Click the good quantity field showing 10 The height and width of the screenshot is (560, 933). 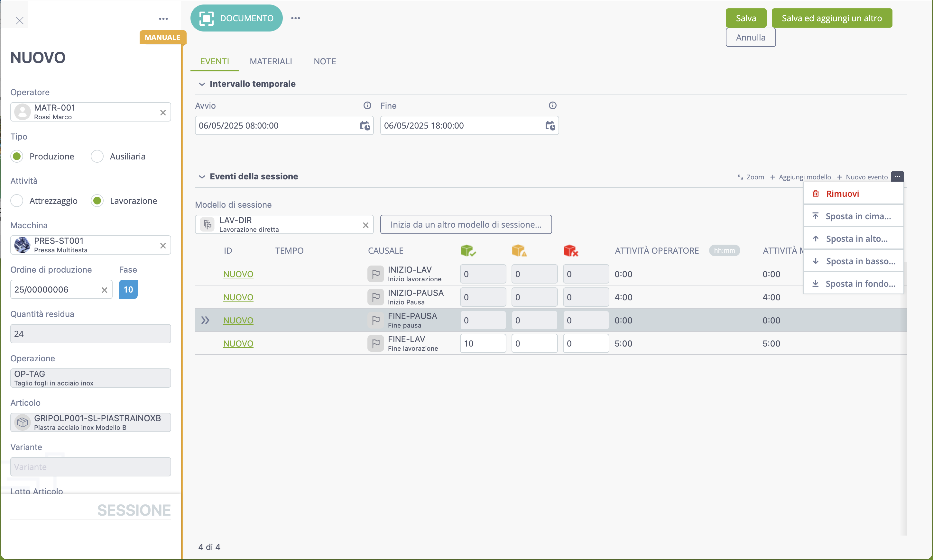[483, 343]
